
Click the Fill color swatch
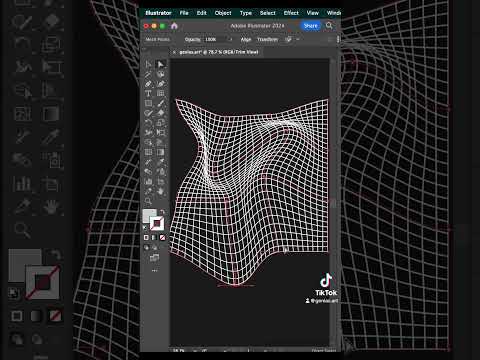coord(148,215)
